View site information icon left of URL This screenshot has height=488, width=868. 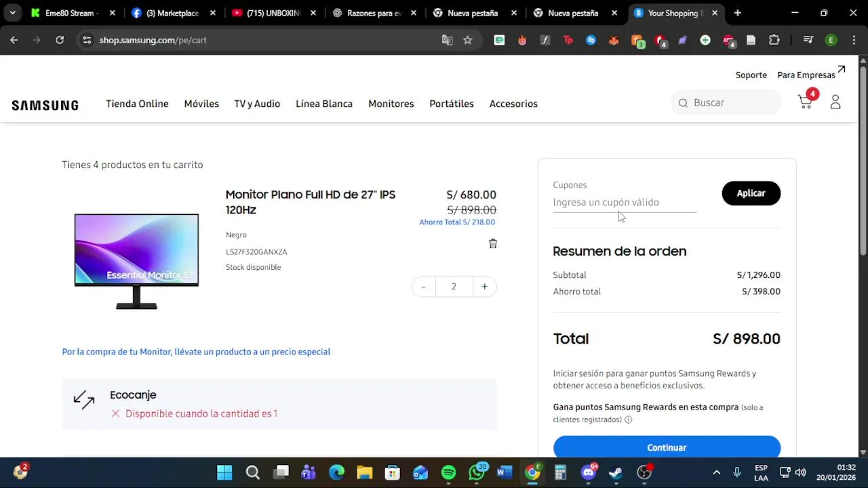pyautogui.click(x=87, y=40)
